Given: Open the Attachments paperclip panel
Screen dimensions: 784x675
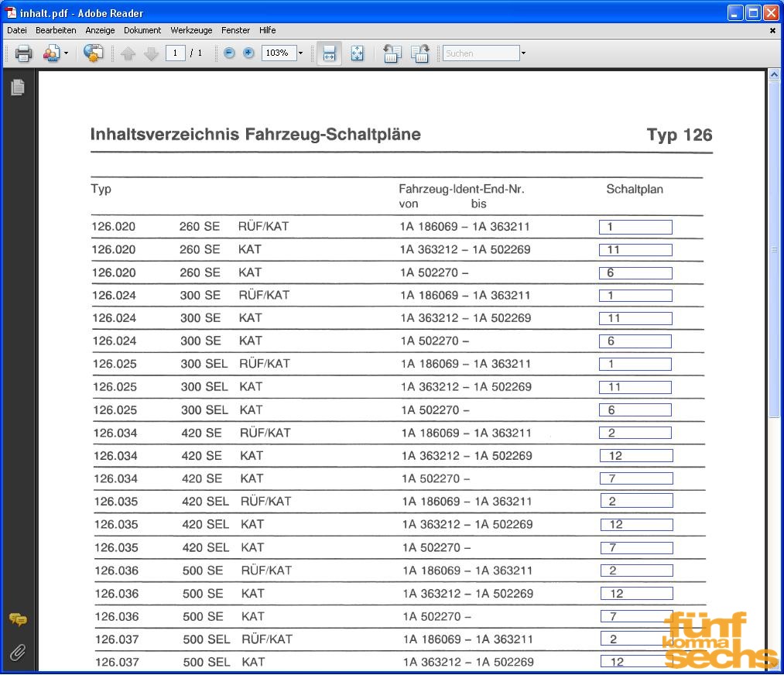Looking at the screenshot, I should pyautogui.click(x=18, y=653).
